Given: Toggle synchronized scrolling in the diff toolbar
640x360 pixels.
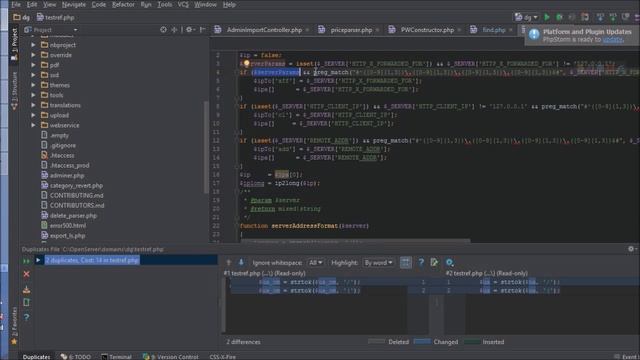Looking at the screenshot, I should pyautogui.click(x=406, y=262).
